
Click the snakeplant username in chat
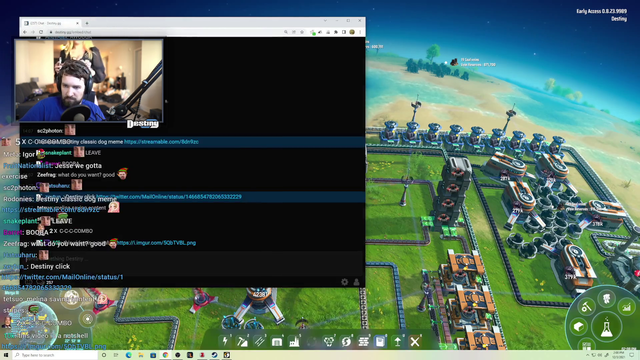[58, 153]
